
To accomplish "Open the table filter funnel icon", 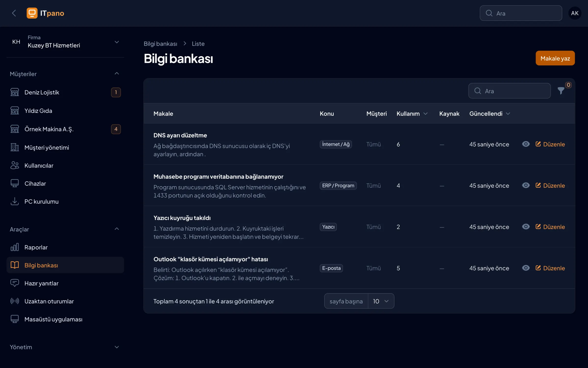I will (x=561, y=91).
